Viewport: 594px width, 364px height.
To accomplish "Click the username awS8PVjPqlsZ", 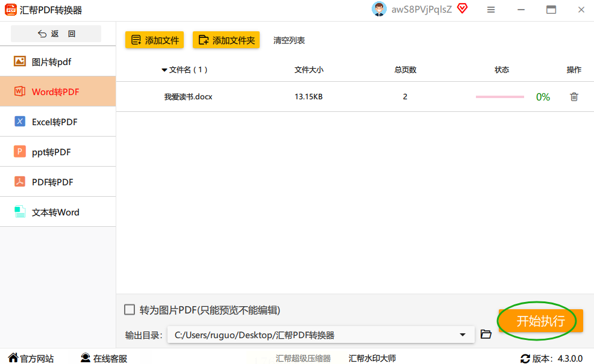I will click(x=422, y=10).
